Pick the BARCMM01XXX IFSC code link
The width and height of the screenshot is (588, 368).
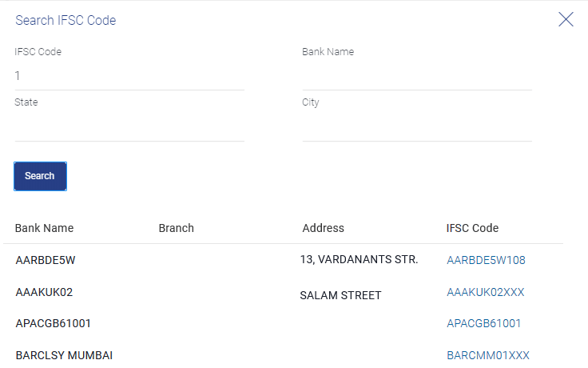coord(487,355)
